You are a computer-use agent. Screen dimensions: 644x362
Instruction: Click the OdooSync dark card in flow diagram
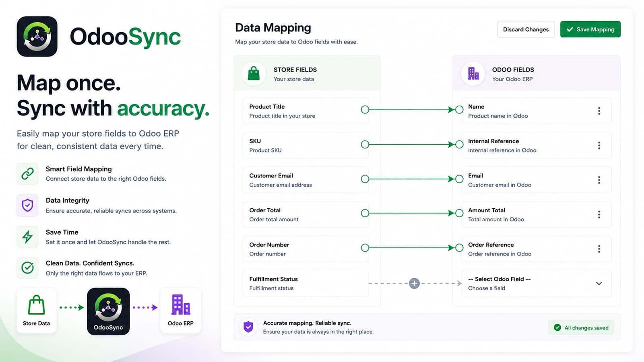coord(108,311)
